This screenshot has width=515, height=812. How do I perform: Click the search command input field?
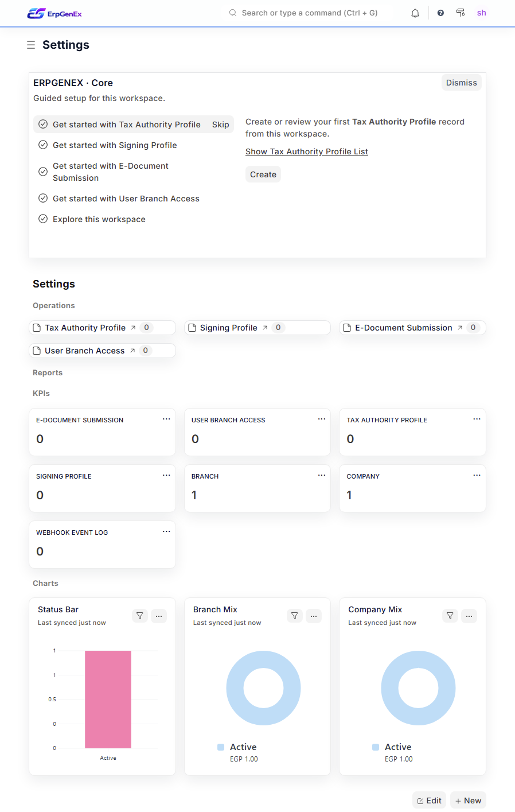304,13
